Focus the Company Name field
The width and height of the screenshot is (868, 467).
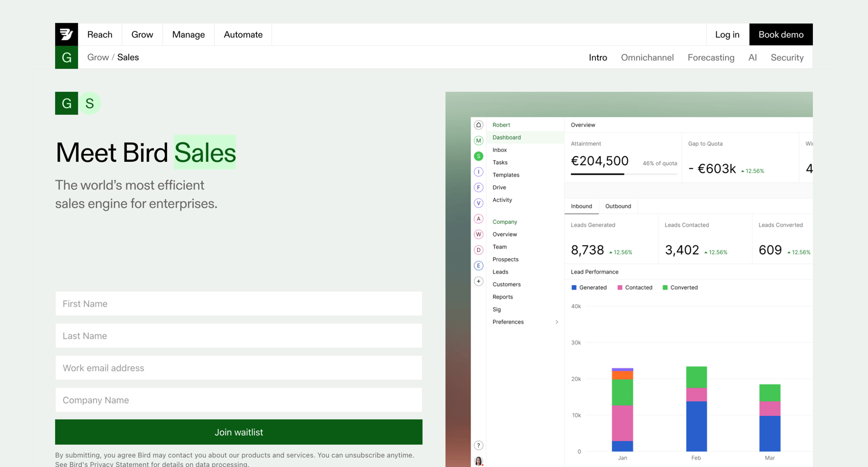coord(239,400)
